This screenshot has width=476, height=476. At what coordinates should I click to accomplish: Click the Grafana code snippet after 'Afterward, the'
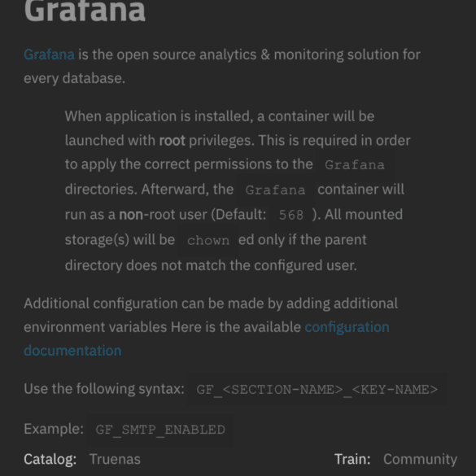pos(275,190)
